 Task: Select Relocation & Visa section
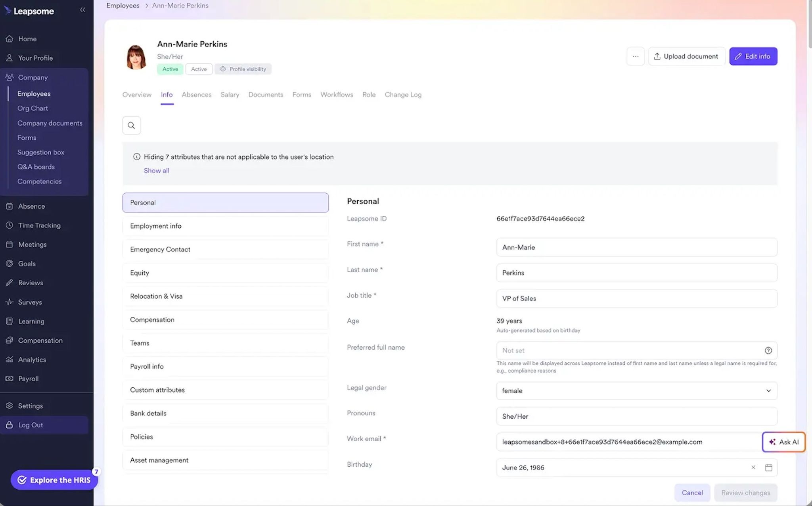pyautogui.click(x=225, y=296)
